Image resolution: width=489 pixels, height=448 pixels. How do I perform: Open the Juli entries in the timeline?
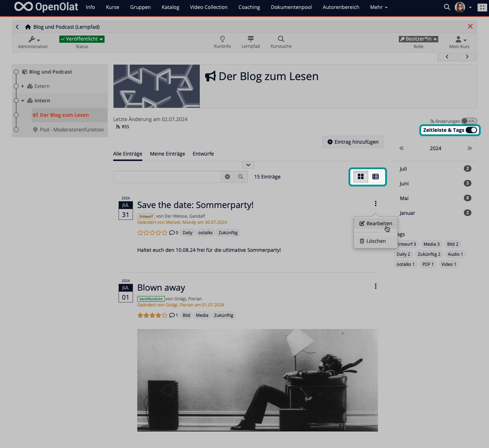point(403,168)
